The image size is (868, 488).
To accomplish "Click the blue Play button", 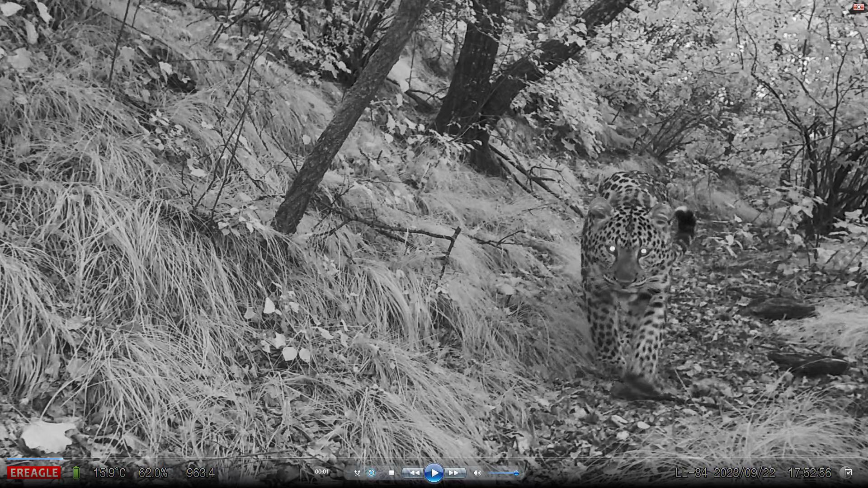I will (x=434, y=473).
